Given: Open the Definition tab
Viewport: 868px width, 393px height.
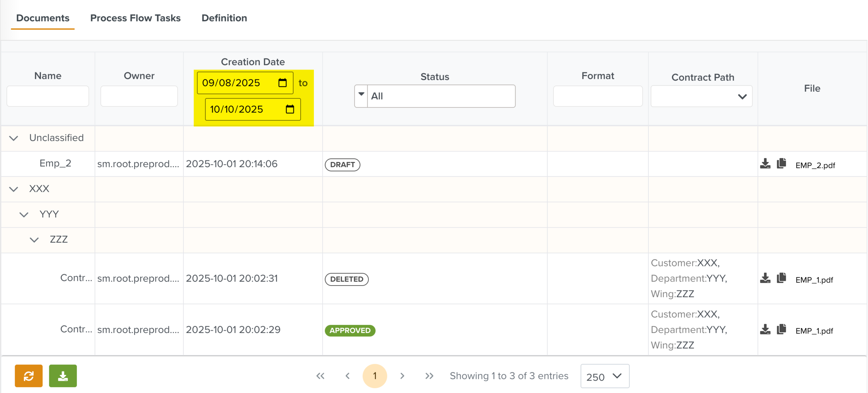Looking at the screenshot, I should [x=224, y=18].
